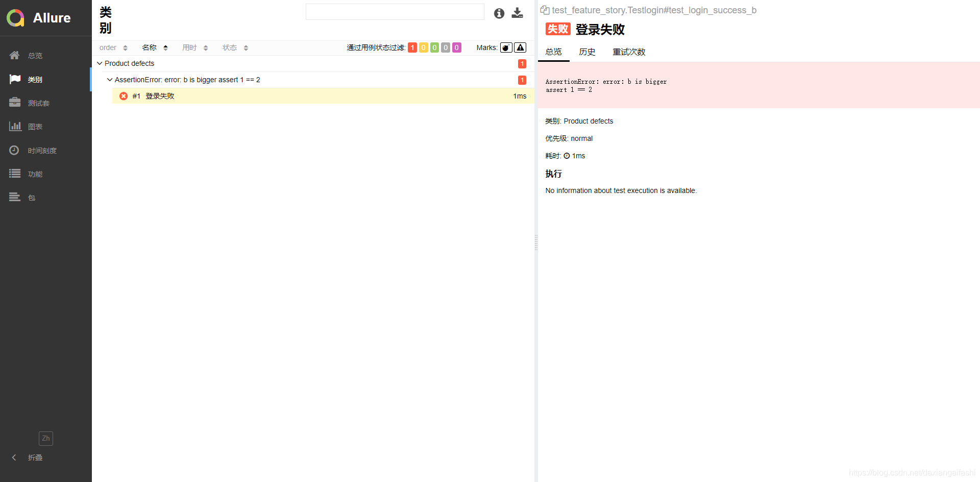980x482 pixels.
Task: Expand the AssertionError message in the pink box
Action: [758, 85]
